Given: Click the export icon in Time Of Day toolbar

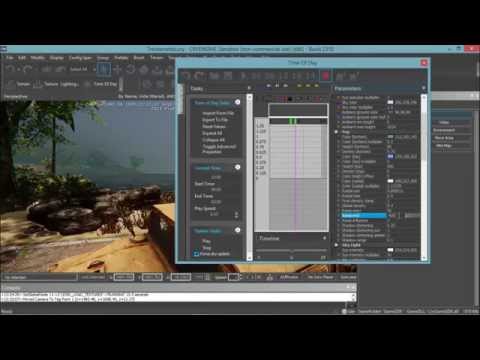Looking at the screenshot, I should tap(228, 76).
